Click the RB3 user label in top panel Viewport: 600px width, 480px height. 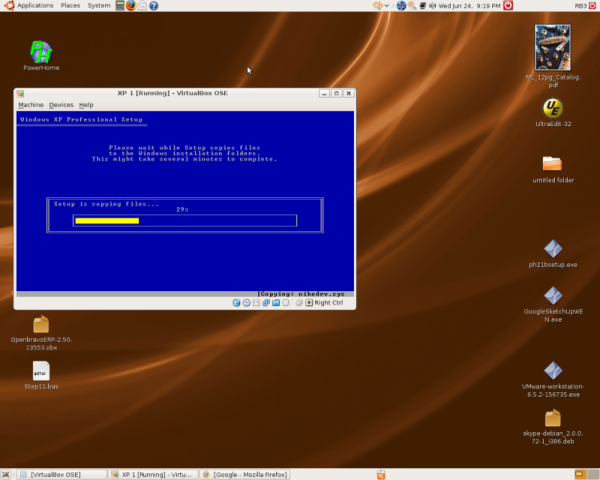click(x=580, y=6)
